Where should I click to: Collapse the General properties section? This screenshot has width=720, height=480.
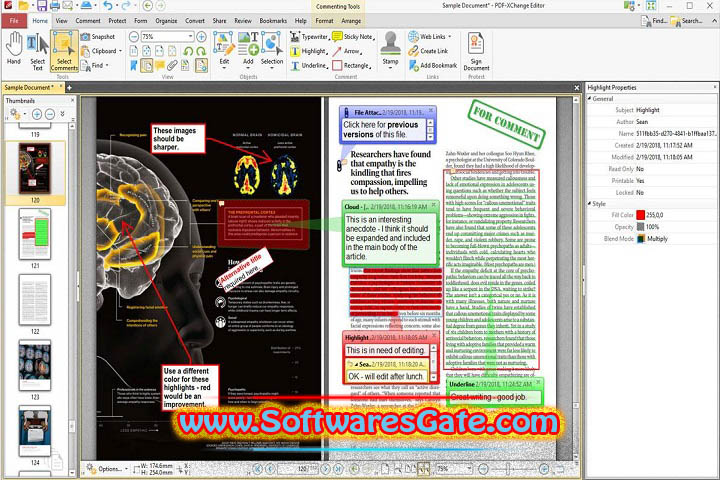589,99
